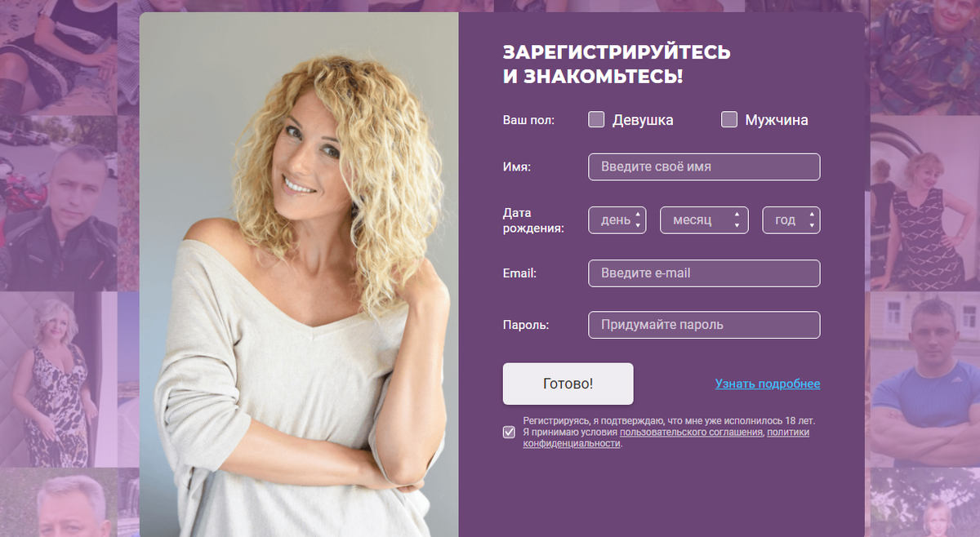Focus the Придумайте пароль field
980x537 pixels.
(x=704, y=325)
